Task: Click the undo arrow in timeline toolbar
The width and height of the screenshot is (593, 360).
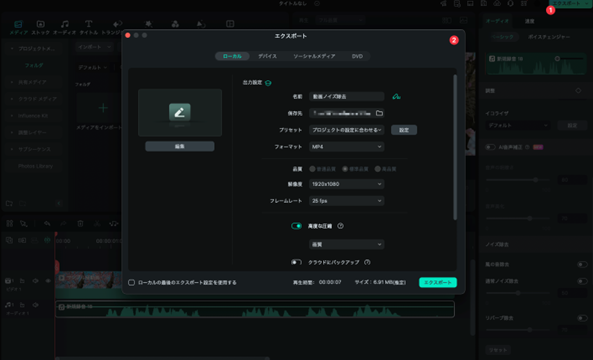Action: 47,223
